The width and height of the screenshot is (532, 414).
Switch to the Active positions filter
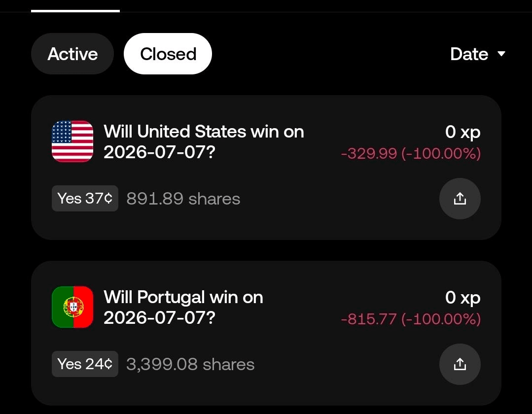(x=72, y=54)
